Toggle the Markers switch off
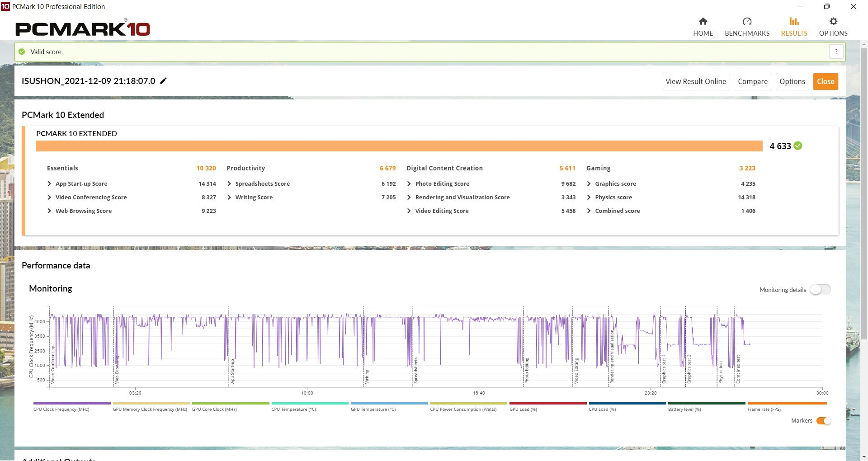Image resolution: width=868 pixels, height=461 pixels. tap(824, 421)
